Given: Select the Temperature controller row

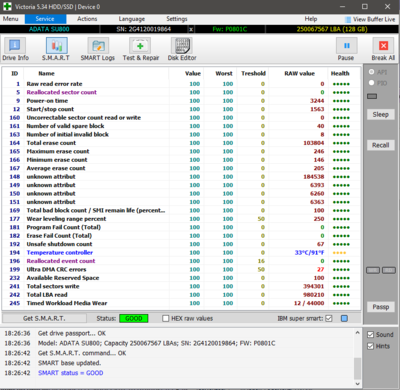Looking at the screenshot, I should (x=181, y=252).
